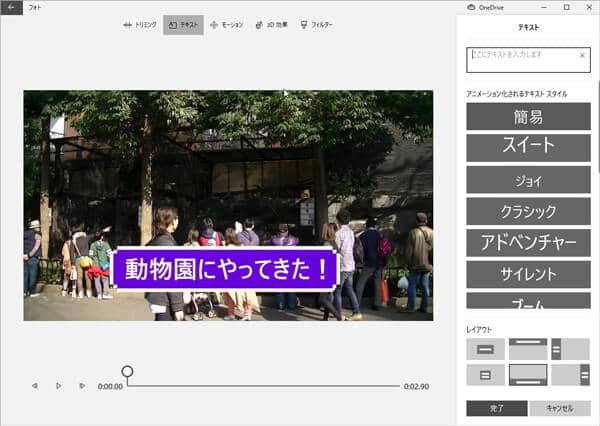
Task: Play the video preview
Action: tap(59, 386)
